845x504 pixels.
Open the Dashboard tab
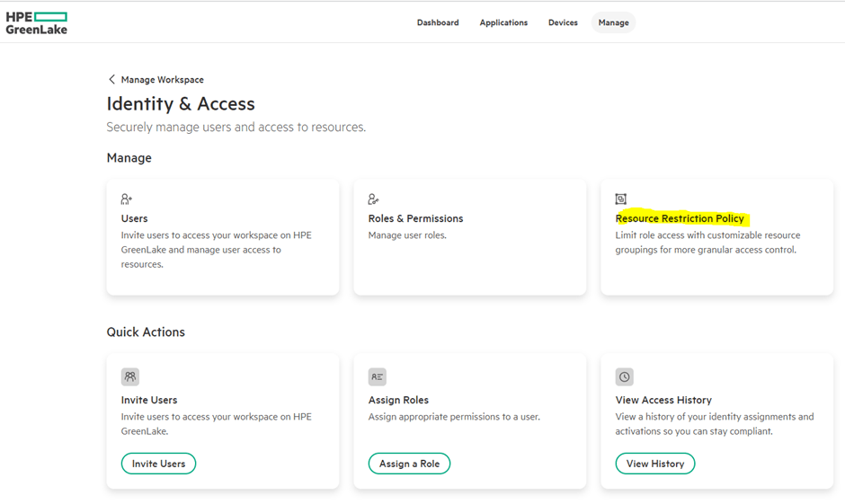438,22
